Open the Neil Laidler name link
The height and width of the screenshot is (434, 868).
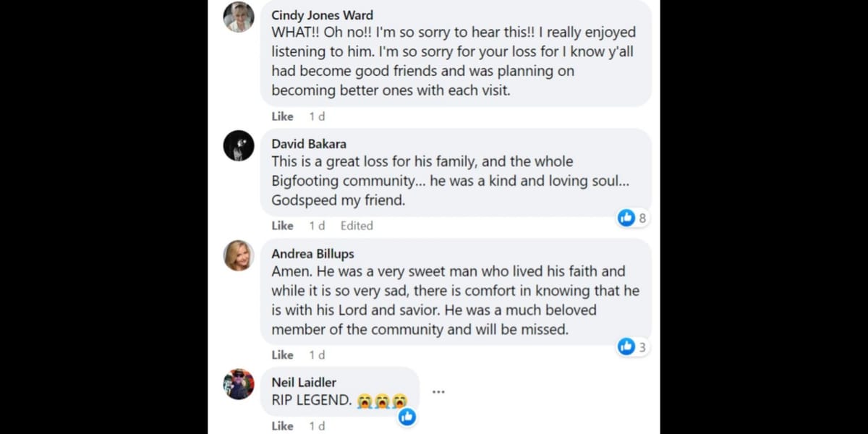304,382
